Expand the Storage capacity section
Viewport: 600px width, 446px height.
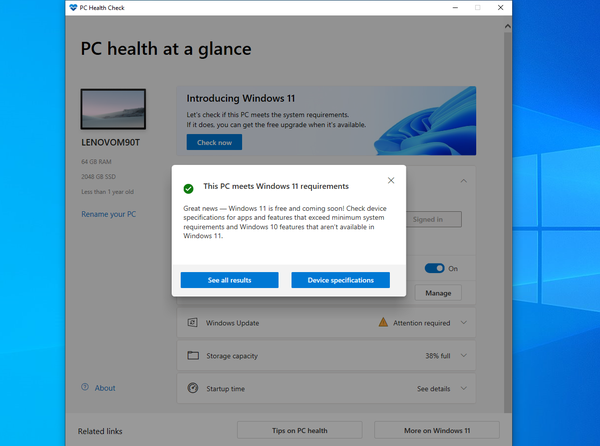click(x=463, y=355)
